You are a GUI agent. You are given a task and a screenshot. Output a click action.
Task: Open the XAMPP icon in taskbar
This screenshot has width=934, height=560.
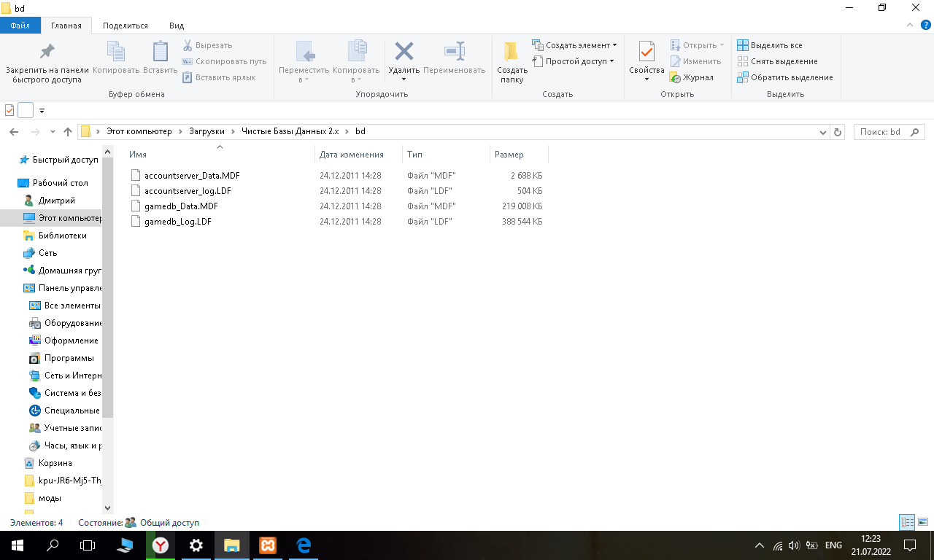click(x=268, y=545)
